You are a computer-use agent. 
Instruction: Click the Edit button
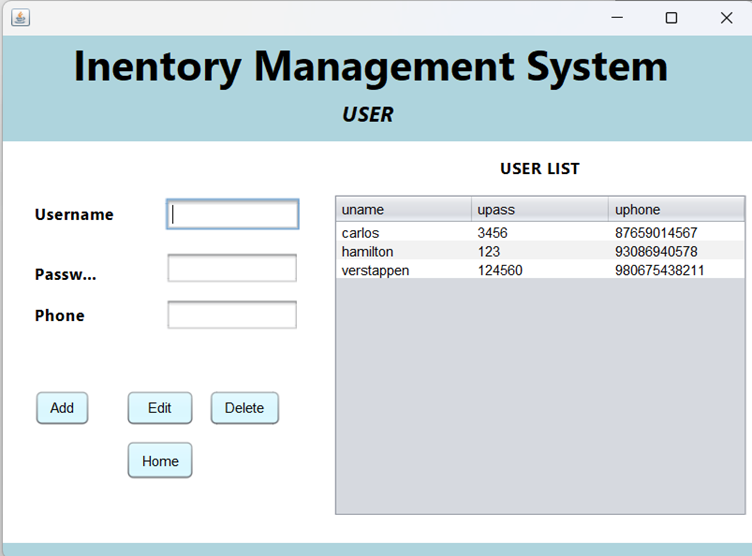160,408
